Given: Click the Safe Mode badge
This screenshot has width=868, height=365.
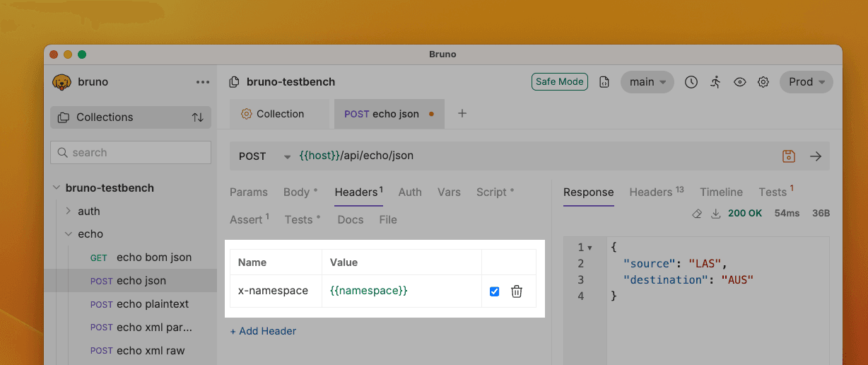Looking at the screenshot, I should (560, 82).
